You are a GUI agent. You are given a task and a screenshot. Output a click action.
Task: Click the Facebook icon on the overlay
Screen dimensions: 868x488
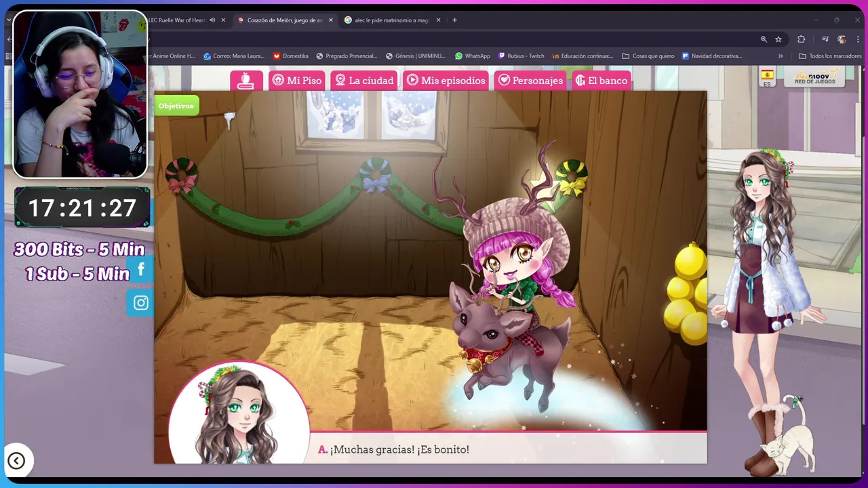pos(141,269)
